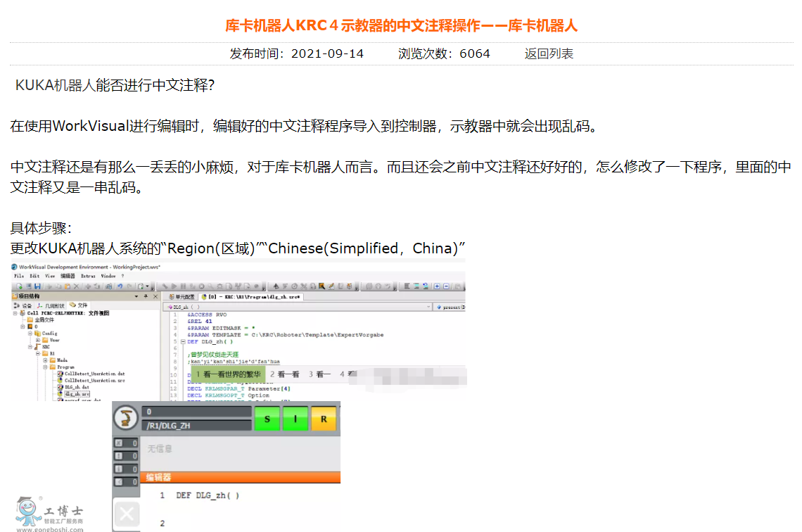Click the play arrow icon in toolbar

(174, 286)
